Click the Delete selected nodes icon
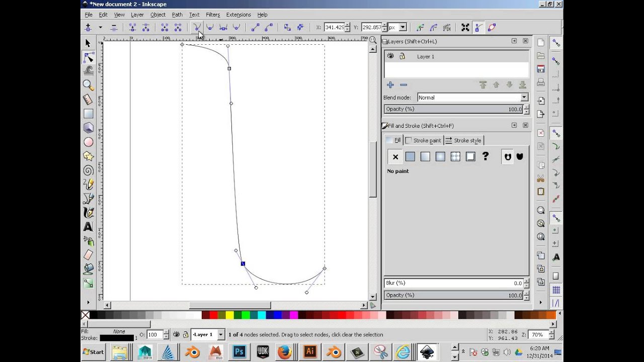The image size is (644, 362). (114, 27)
